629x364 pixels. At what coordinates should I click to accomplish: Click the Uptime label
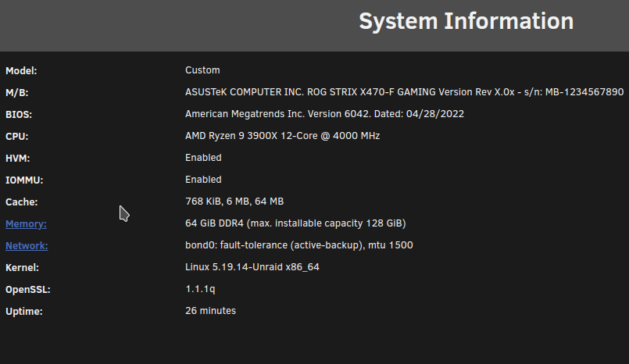(24, 312)
